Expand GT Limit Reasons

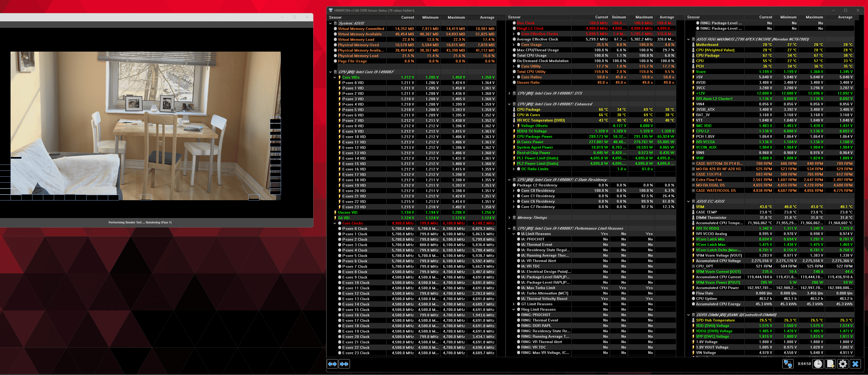click(513, 304)
